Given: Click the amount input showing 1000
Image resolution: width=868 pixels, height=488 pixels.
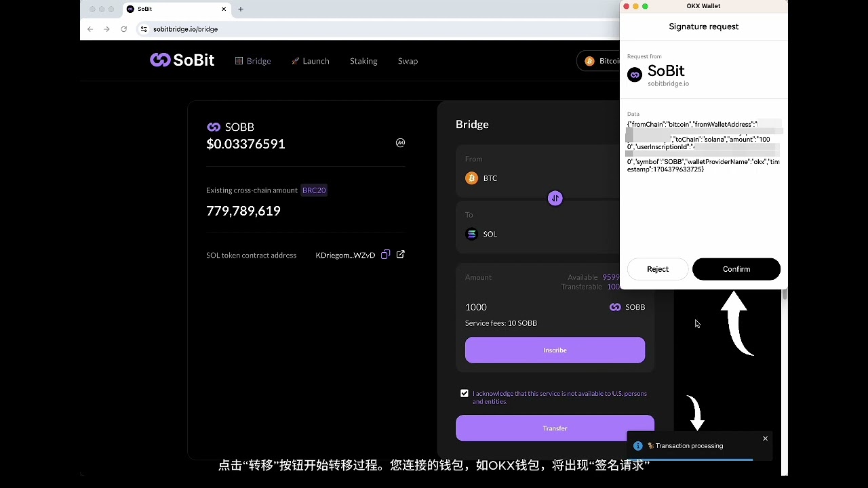Looking at the screenshot, I should click(x=476, y=307).
